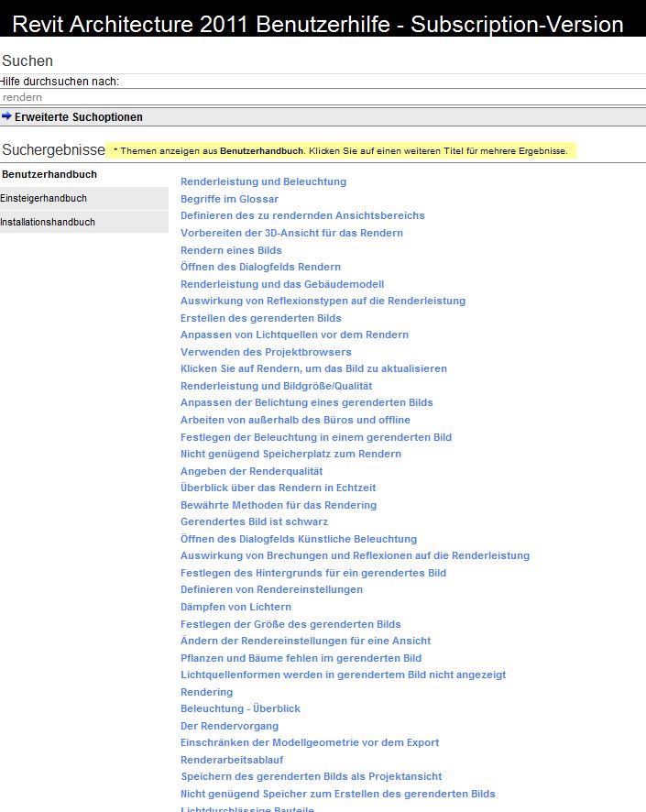646x812 pixels.
Task: Open 'Renderarbeitsablauf' link
Action: point(232,760)
